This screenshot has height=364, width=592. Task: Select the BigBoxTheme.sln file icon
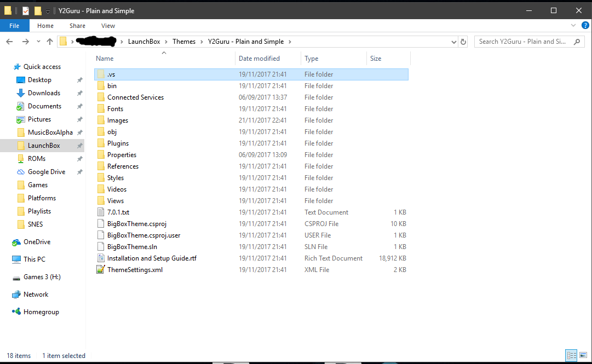[x=101, y=247]
